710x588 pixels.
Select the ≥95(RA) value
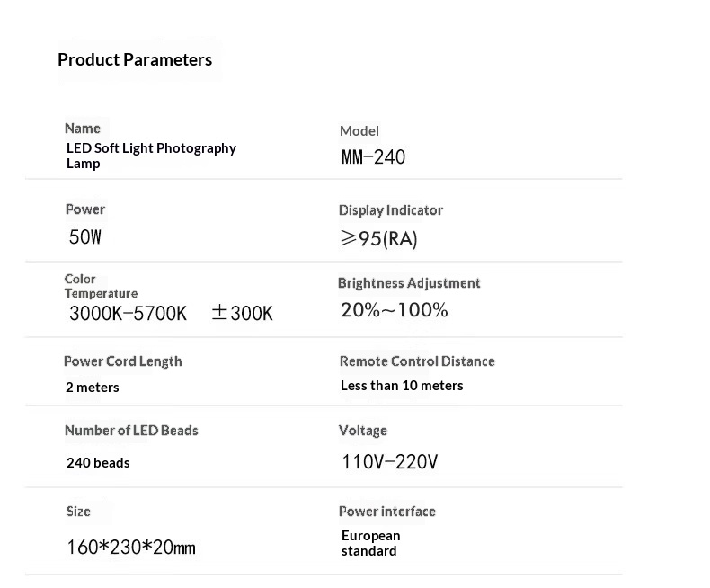(x=378, y=238)
